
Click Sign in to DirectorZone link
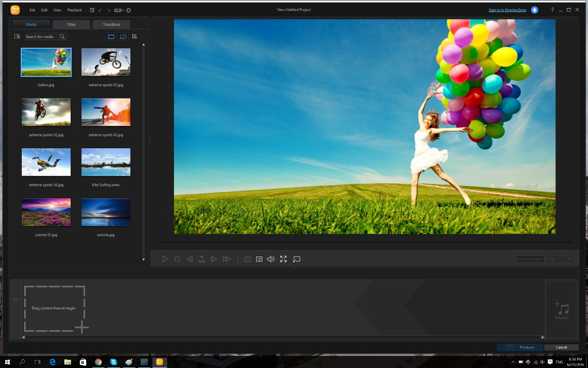tap(508, 10)
